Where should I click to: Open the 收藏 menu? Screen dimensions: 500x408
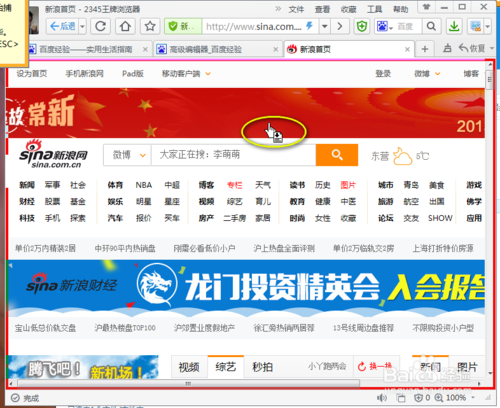[348, 9]
